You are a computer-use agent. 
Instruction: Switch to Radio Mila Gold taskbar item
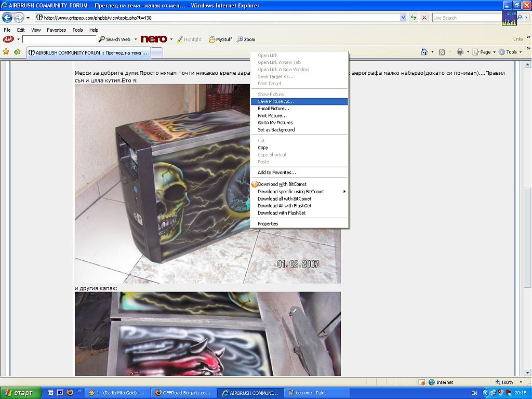(x=117, y=393)
